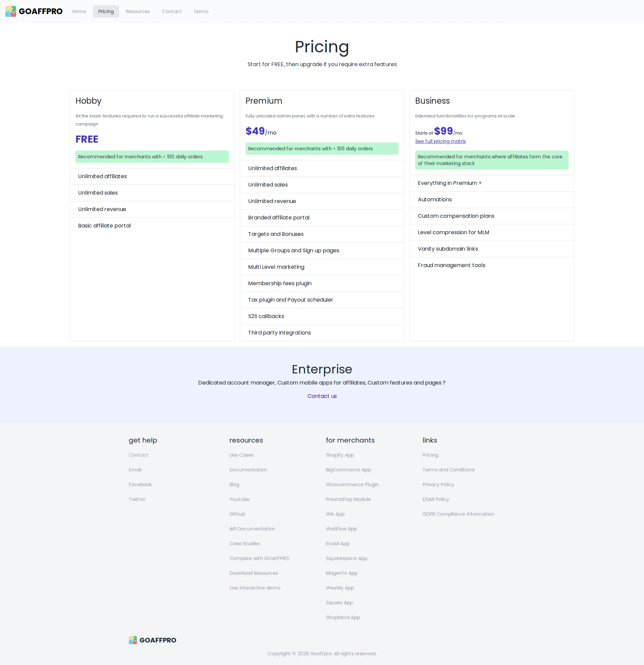Image resolution: width=644 pixels, height=665 pixels.
Task: Click the Contact us link under Enterprise
Action: pos(321,396)
